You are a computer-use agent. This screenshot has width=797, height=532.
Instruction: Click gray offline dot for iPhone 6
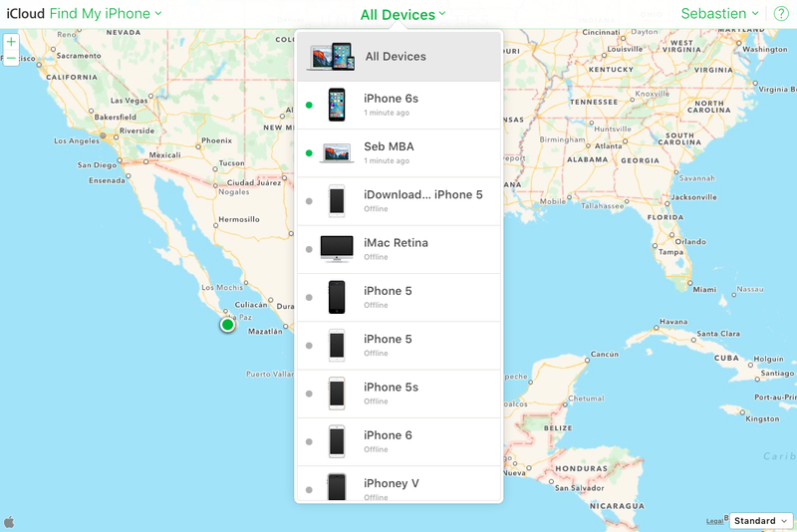(309, 442)
